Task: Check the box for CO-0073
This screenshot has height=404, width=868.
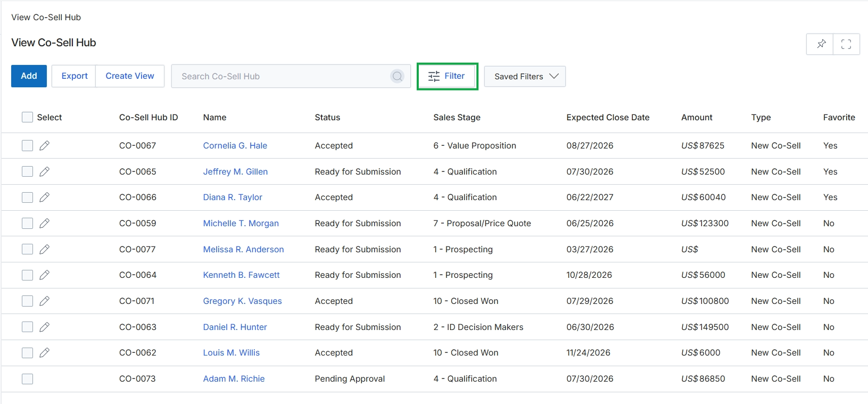Action: (x=27, y=379)
